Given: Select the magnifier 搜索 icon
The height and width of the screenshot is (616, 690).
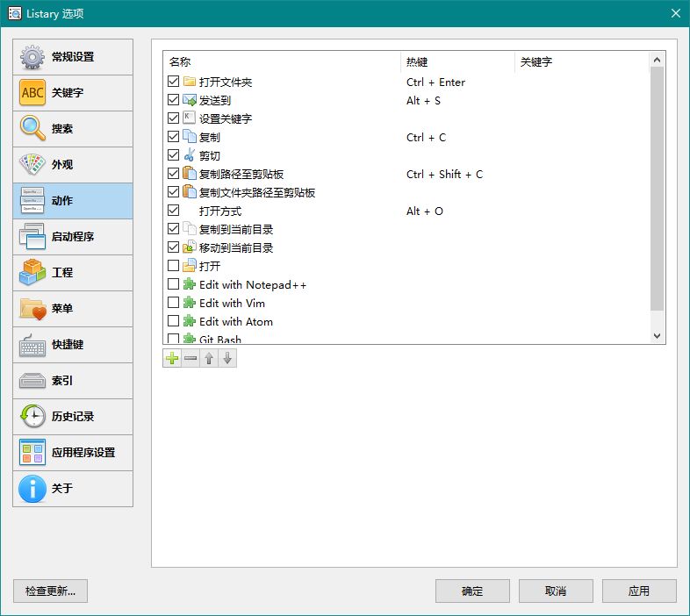Looking at the screenshot, I should coord(32,129).
